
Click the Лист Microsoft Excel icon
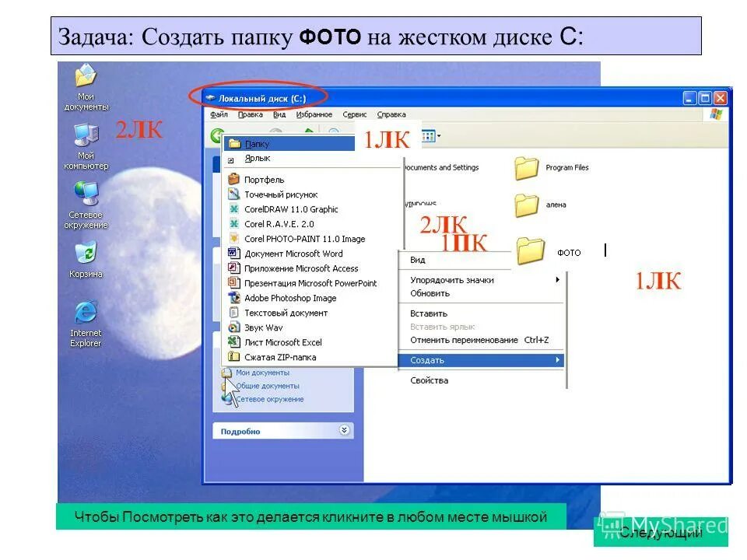234,342
